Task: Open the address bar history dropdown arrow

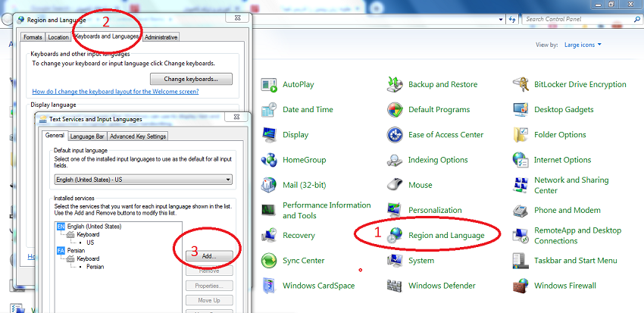Action: tap(501, 19)
